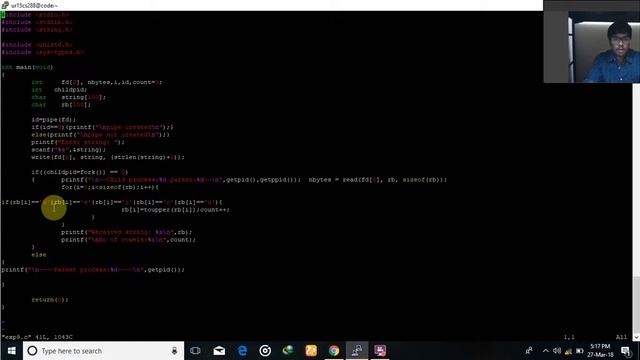Open the green globe app on taskbar

point(288,351)
